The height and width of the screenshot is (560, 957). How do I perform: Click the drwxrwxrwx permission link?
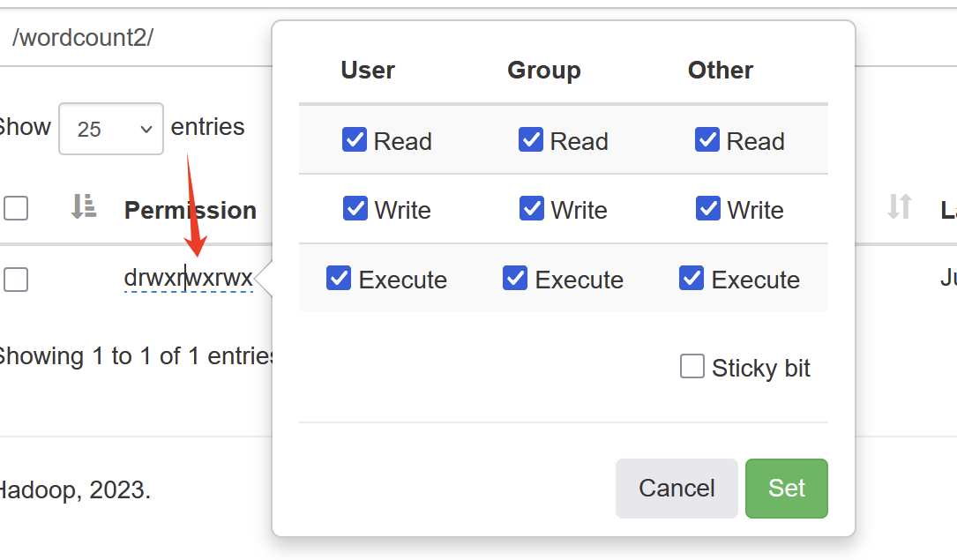pos(188,279)
